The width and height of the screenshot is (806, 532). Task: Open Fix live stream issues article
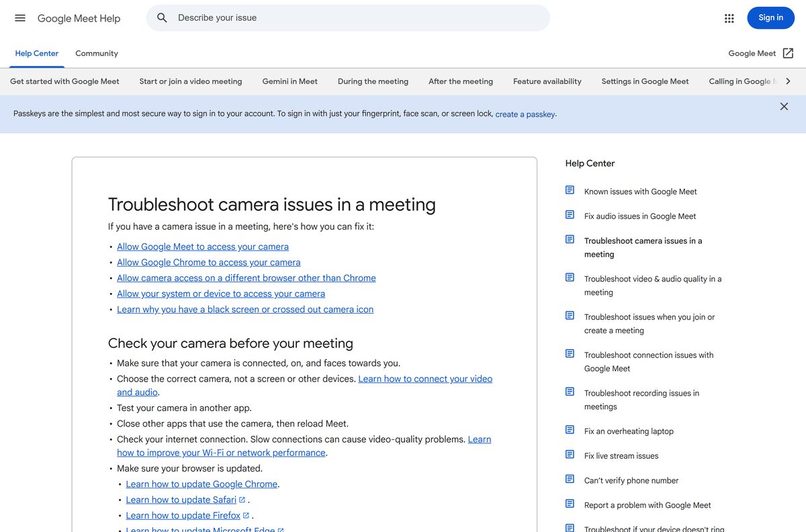(621, 456)
